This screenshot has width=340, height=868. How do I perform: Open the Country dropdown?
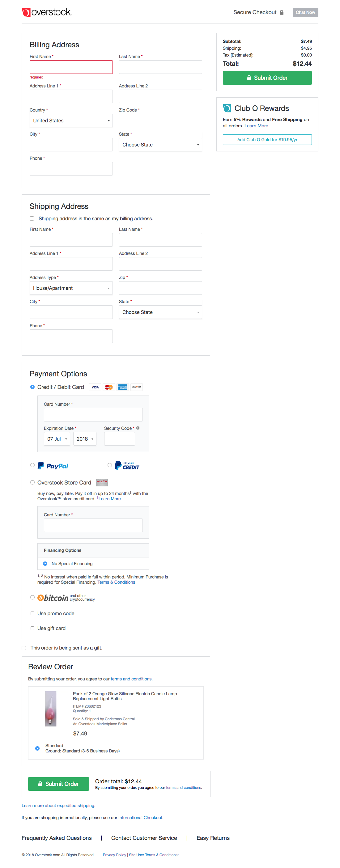click(71, 120)
